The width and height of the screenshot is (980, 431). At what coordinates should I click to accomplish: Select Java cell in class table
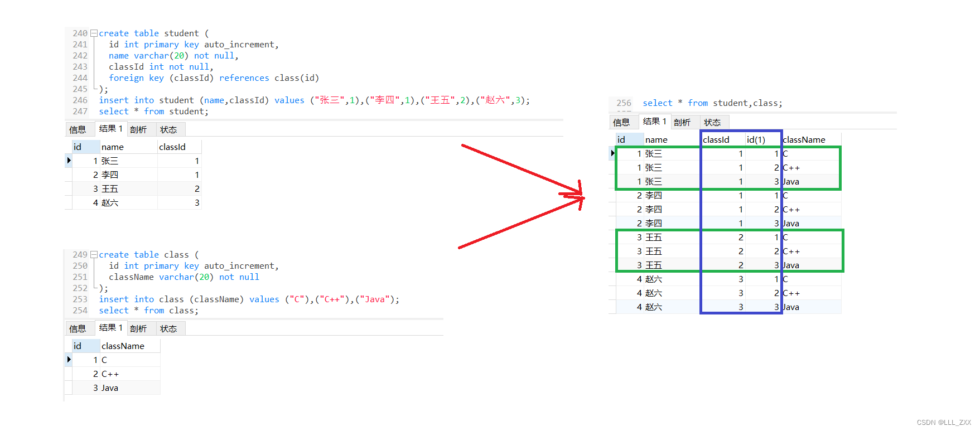coord(130,388)
